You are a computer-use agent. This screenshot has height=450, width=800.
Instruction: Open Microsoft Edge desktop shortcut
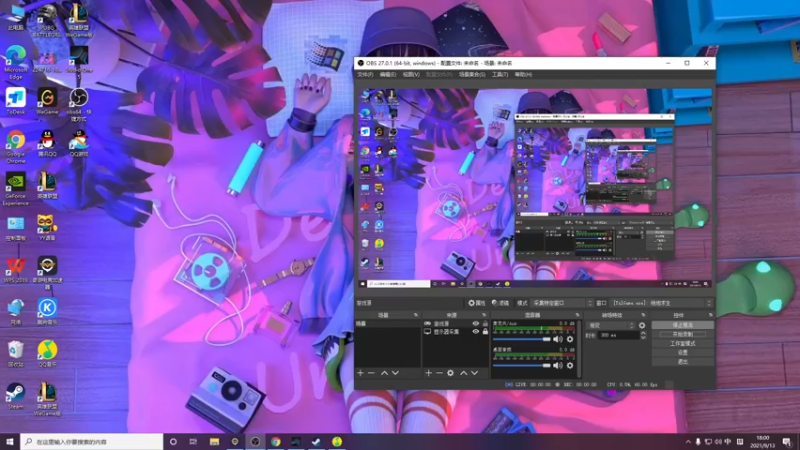(x=16, y=62)
